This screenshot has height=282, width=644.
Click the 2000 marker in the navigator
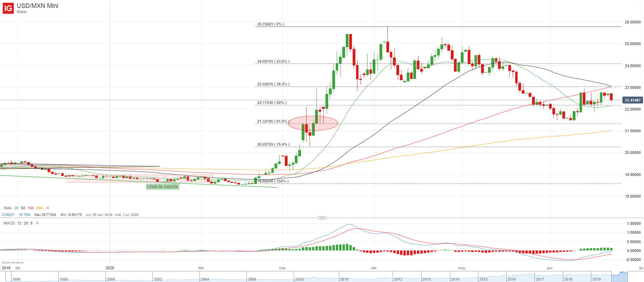111,279
